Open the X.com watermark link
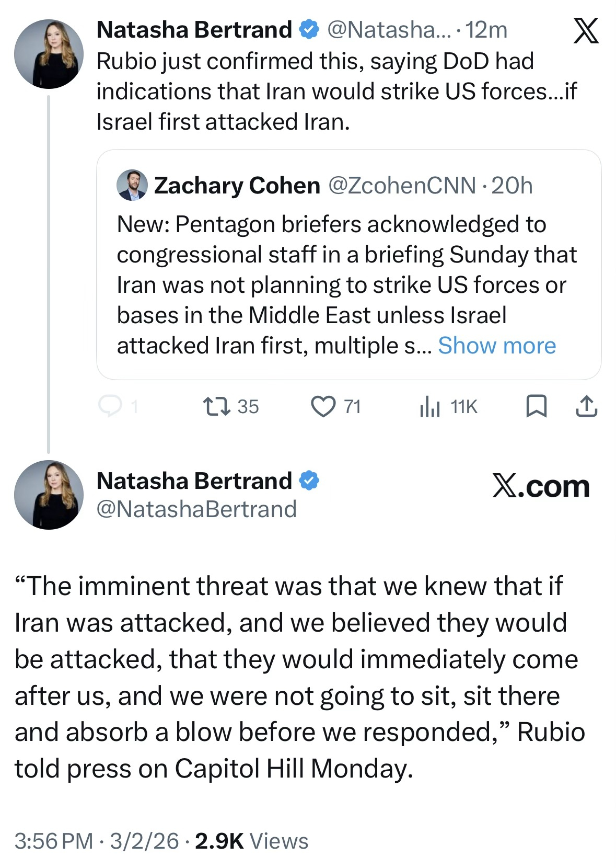616x868 pixels. (x=541, y=486)
